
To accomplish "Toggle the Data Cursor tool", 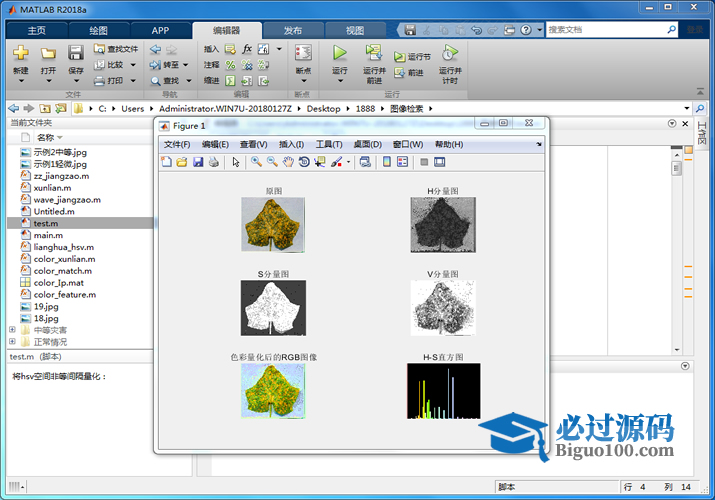I will 320,162.
